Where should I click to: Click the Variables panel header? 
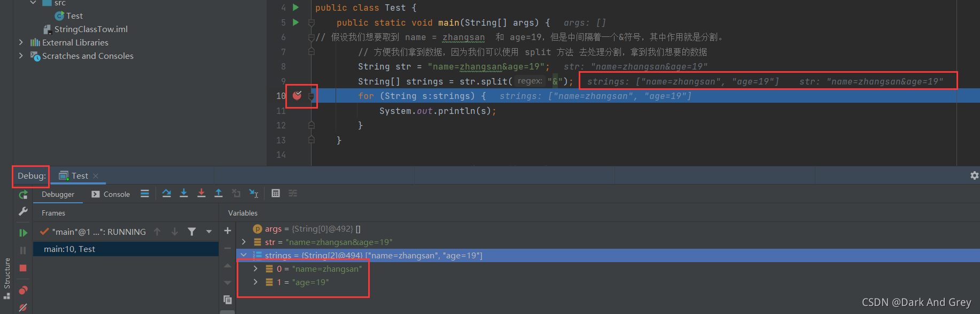(x=243, y=213)
